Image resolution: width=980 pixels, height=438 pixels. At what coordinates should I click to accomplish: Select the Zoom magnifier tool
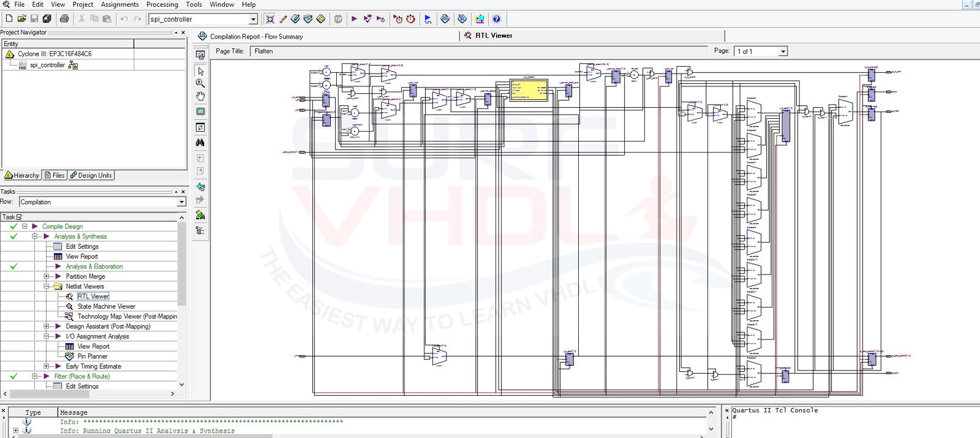[200, 83]
